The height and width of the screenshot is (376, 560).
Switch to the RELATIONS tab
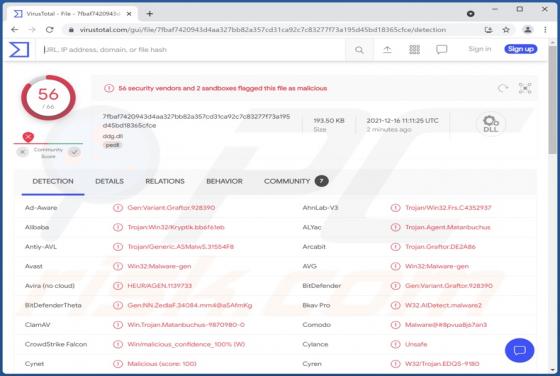click(165, 181)
